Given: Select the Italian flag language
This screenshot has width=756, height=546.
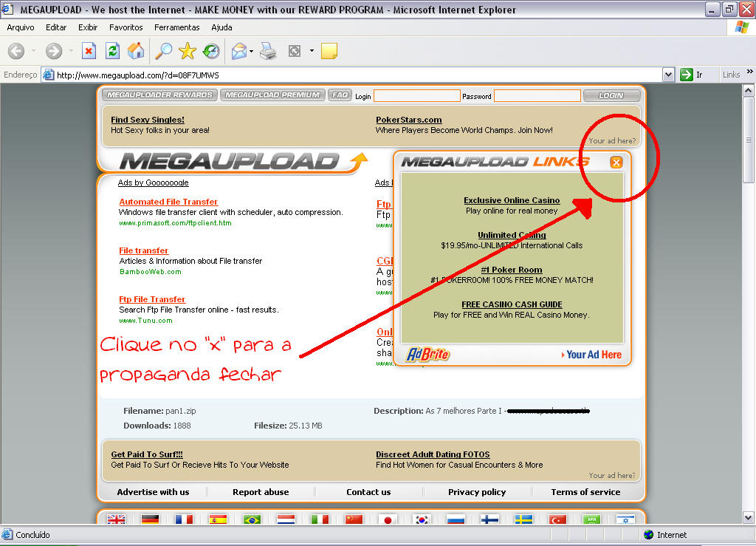Looking at the screenshot, I should (x=320, y=519).
